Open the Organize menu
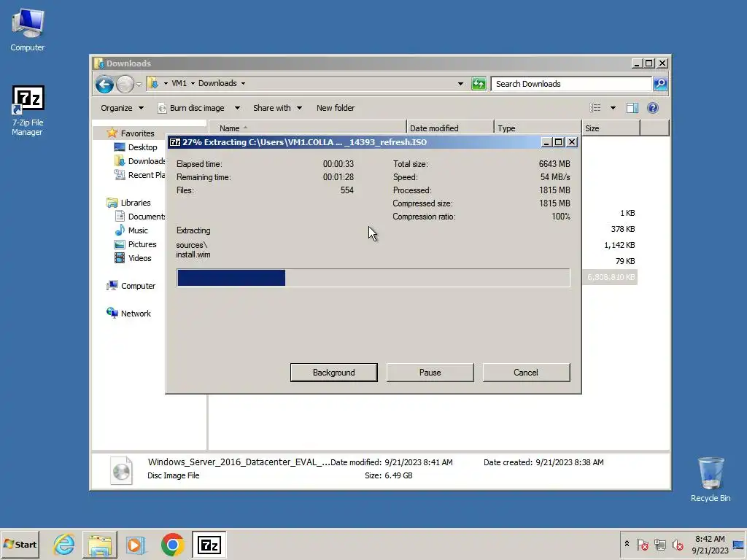 pos(122,108)
